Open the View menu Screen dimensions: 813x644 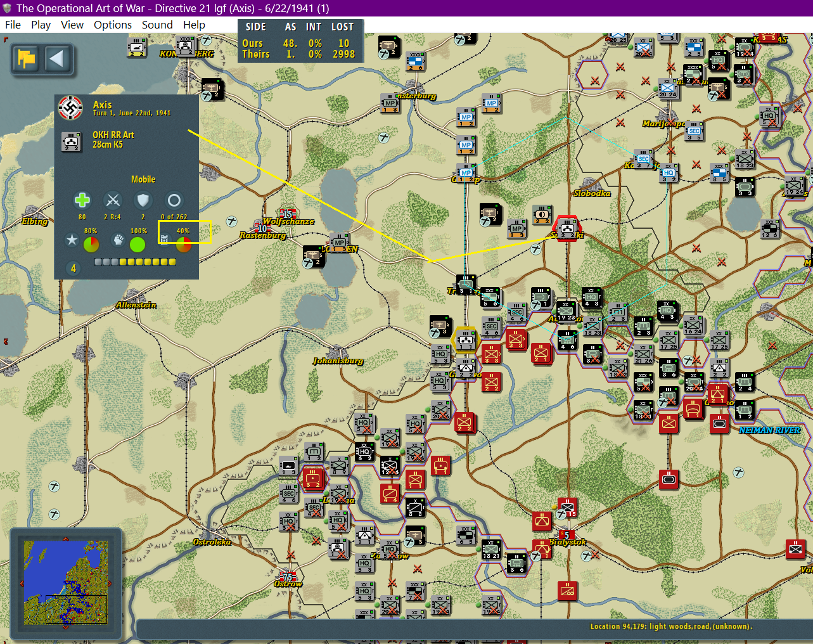pos(72,25)
